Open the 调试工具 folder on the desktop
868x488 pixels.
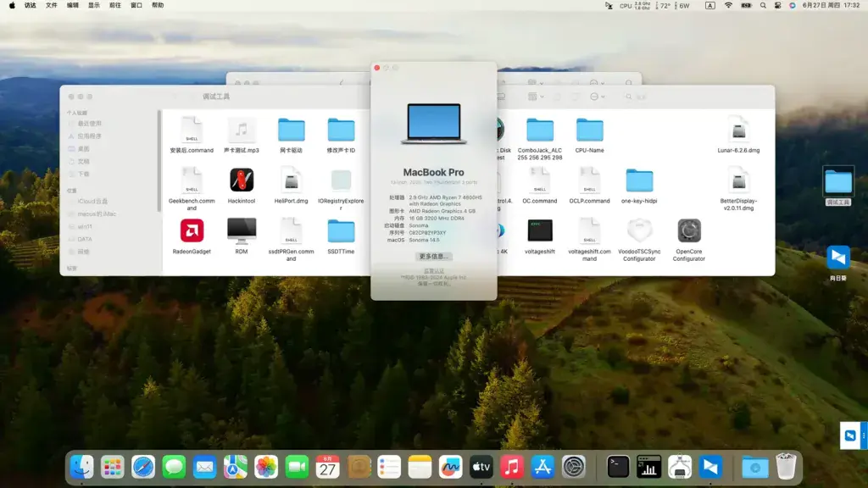[x=838, y=186]
